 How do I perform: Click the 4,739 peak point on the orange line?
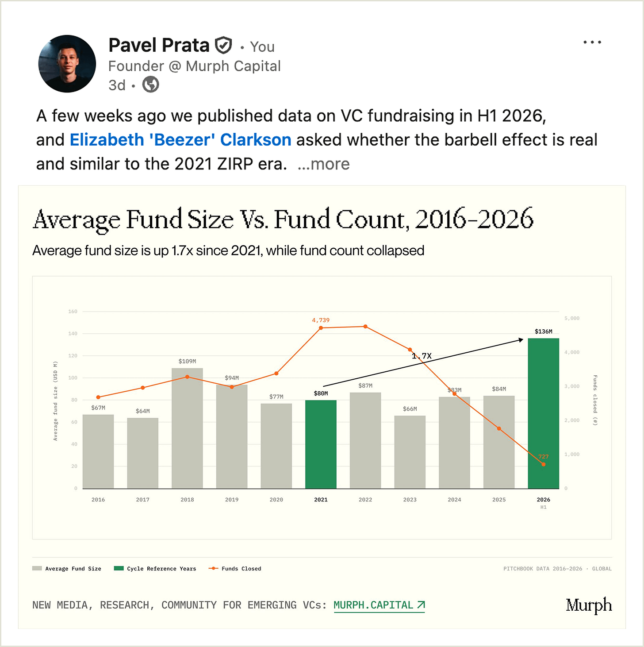(321, 328)
